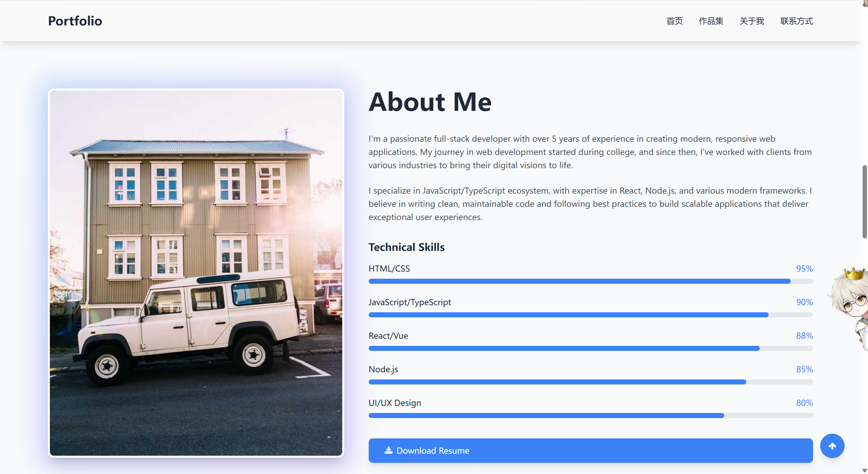
Task: Click the JavaScript/TypeScript progress bar
Action: point(590,315)
